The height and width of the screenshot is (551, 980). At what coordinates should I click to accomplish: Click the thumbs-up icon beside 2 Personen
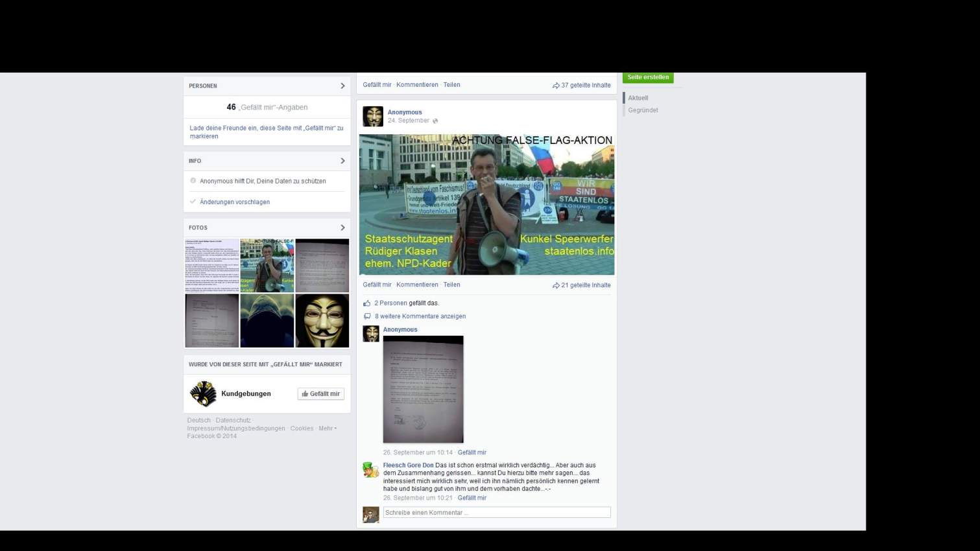click(x=367, y=303)
